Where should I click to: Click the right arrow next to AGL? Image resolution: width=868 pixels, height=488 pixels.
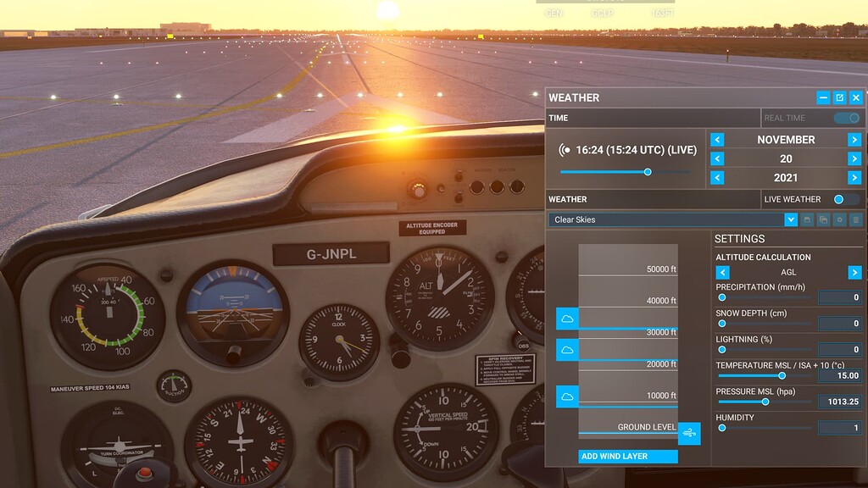[x=856, y=274]
